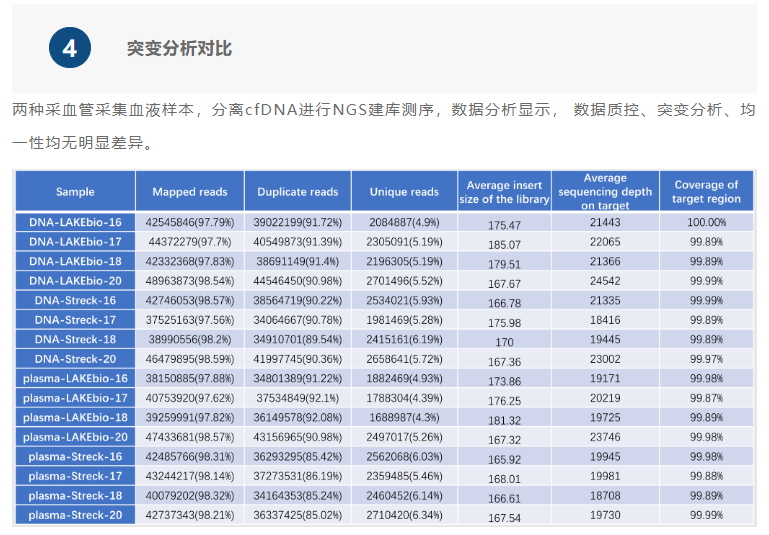Click the blue circle number 4 badge
The image size is (769, 535).
tap(70, 49)
